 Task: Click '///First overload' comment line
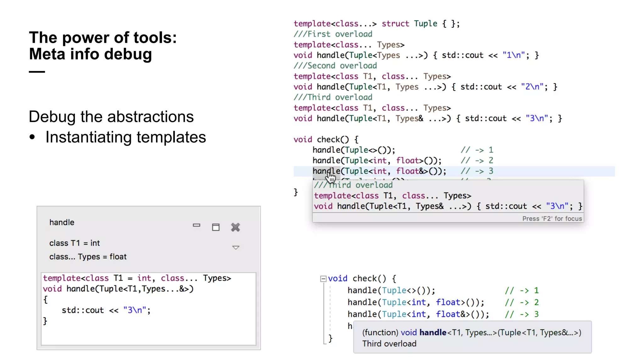[x=333, y=34]
